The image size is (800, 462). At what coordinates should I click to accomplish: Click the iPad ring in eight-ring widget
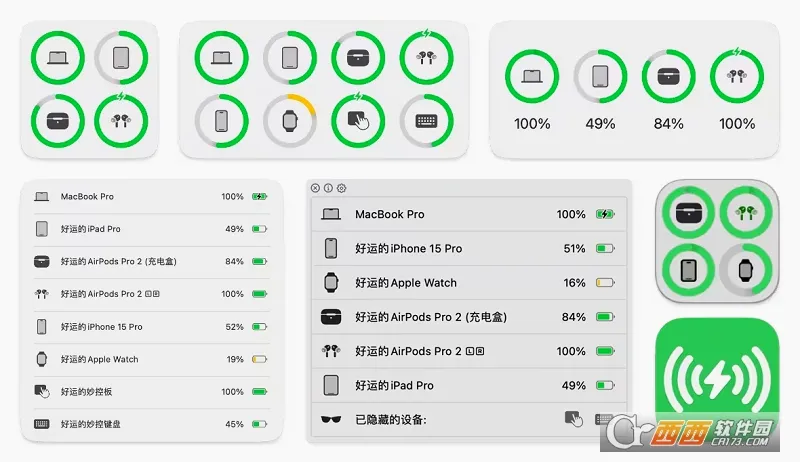click(290, 58)
